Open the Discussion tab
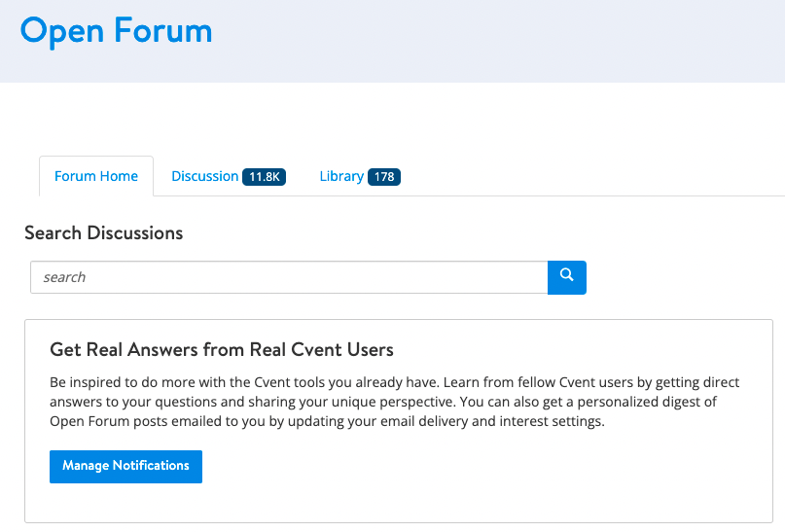Viewport: 785px width, 532px height. click(229, 176)
